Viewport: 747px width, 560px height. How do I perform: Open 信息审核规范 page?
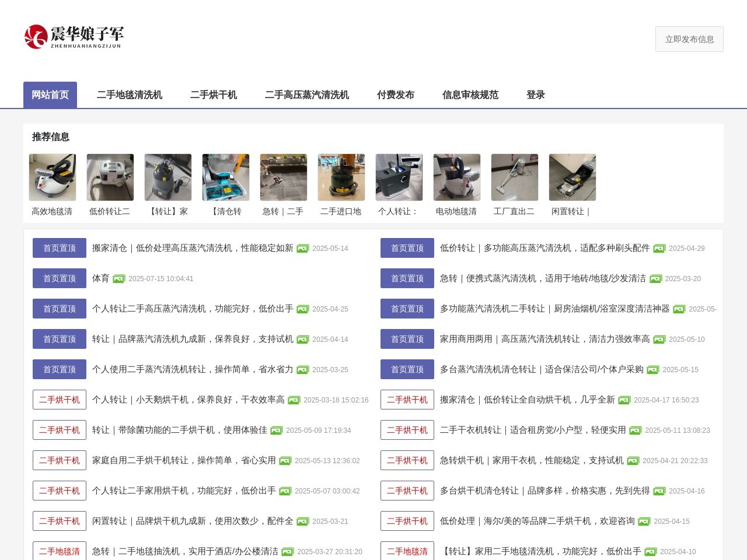click(470, 94)
